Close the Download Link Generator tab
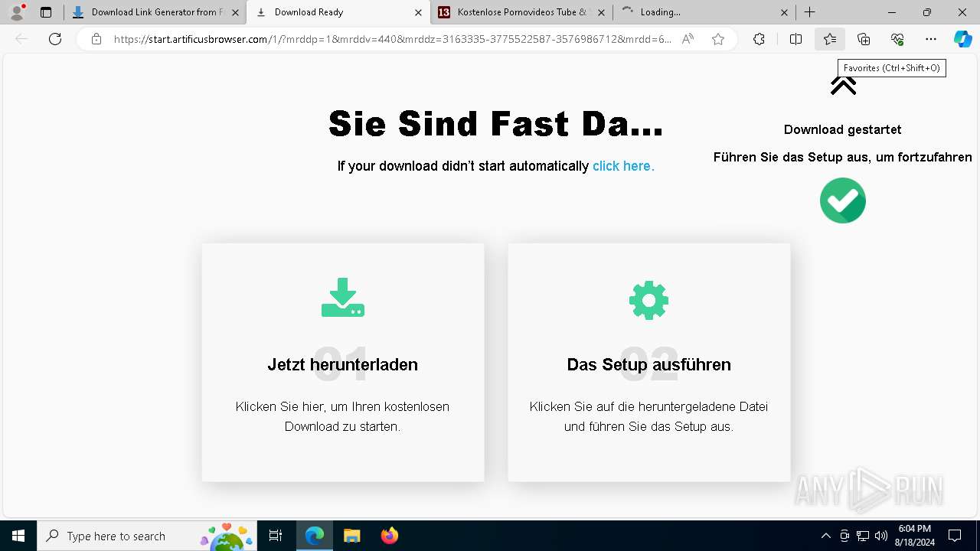Image resolution: width=980 pixels, height=551 pixels. coord(235,12)
